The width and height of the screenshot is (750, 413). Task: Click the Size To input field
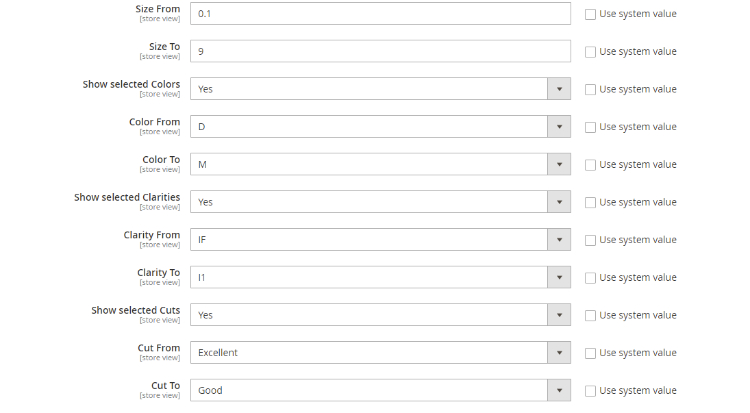380,51
